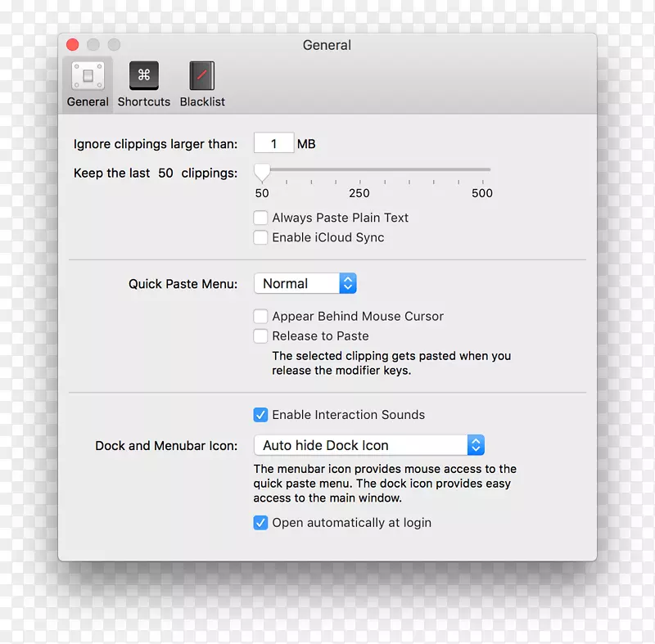Image resolution: width=655 pixels, height=644 pixels.
Task: Enable iCloud Sync for clippings
Action: [260, 237]
